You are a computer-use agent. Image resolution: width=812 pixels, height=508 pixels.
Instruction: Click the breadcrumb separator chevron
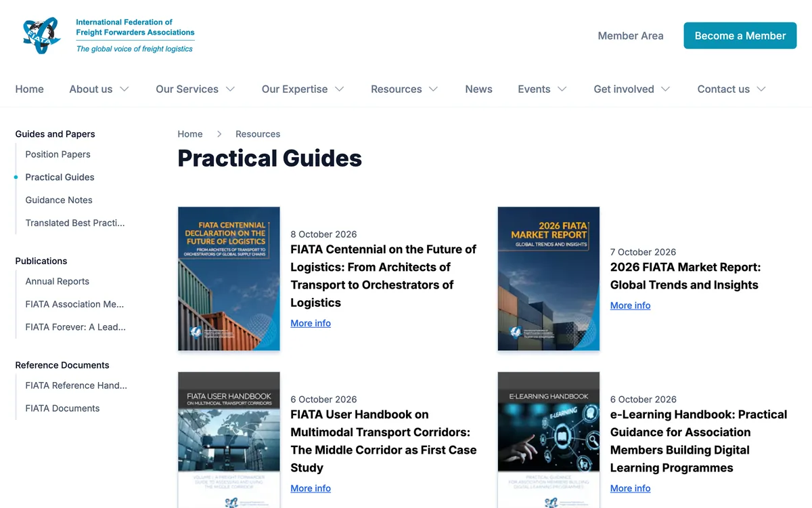[219, 134]
